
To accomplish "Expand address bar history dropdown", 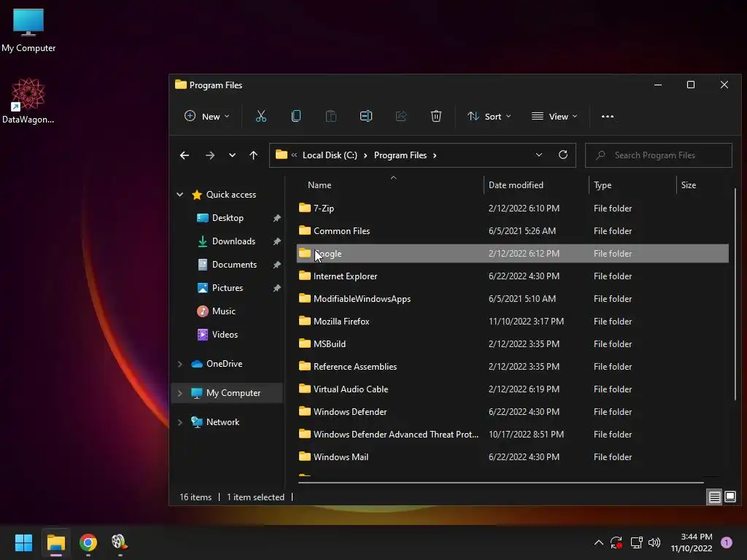I will coord(539,155).
